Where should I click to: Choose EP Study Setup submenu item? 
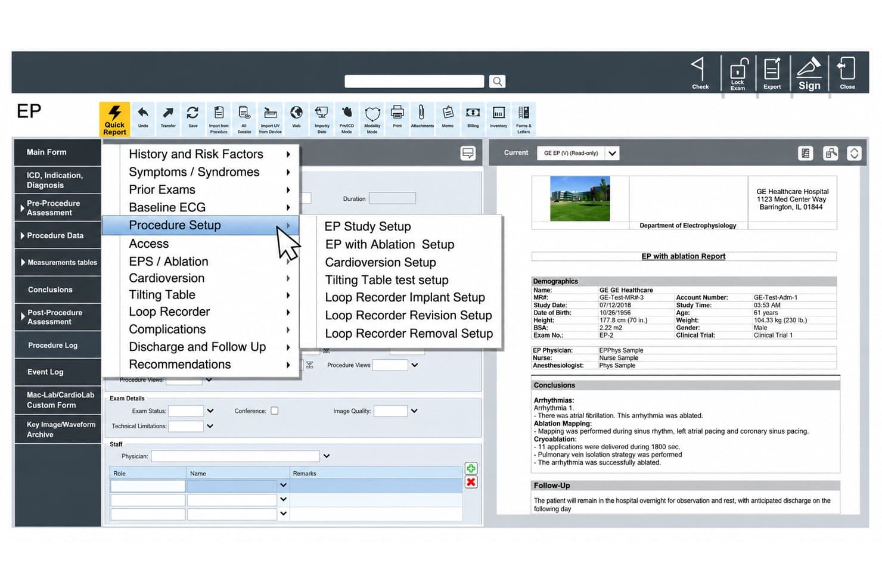(368, 226)
